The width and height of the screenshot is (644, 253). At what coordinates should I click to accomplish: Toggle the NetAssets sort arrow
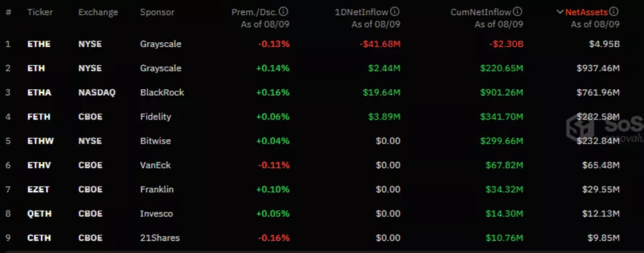pyautogui.click(x=560, y=12)
